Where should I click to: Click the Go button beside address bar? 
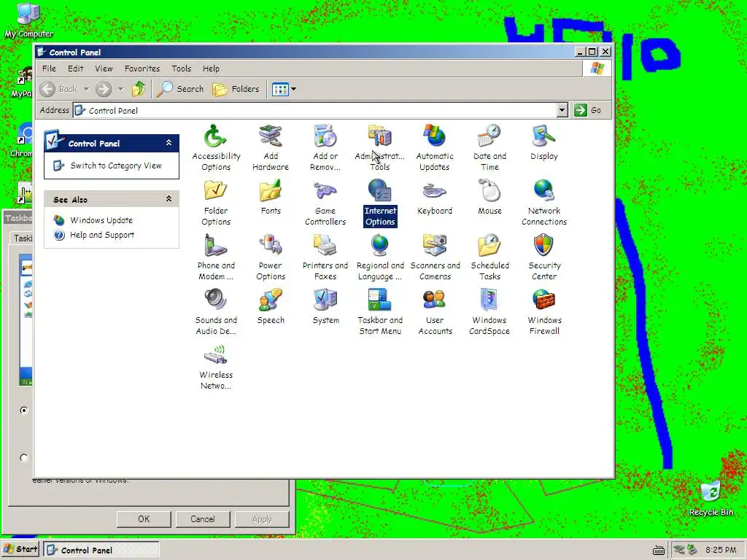coord(588,111)
